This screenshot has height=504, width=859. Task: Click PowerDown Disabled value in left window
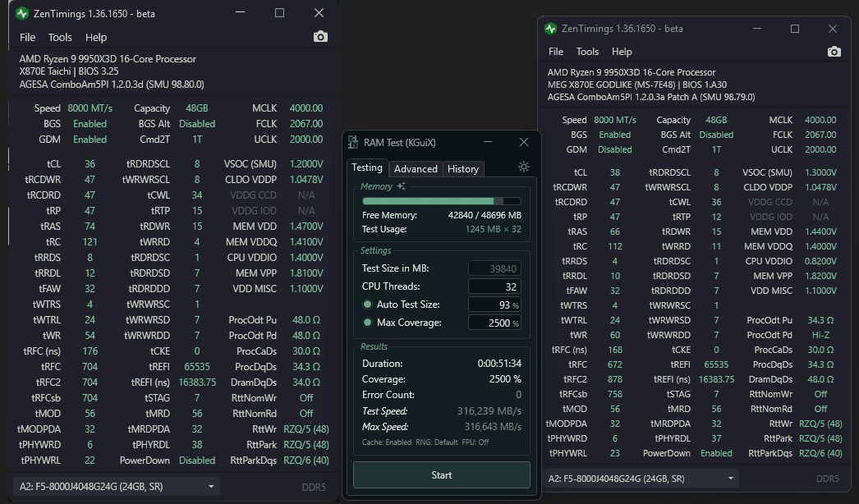pos(196,460)
